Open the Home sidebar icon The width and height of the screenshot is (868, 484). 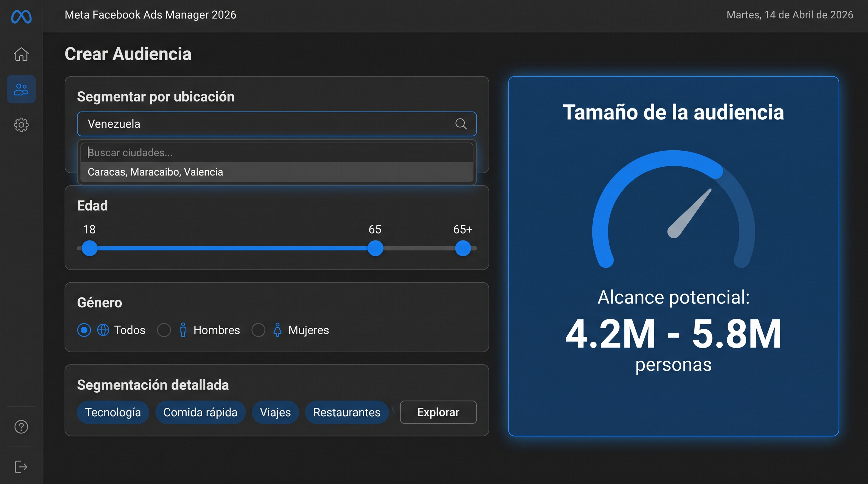[x=21, y=54]
